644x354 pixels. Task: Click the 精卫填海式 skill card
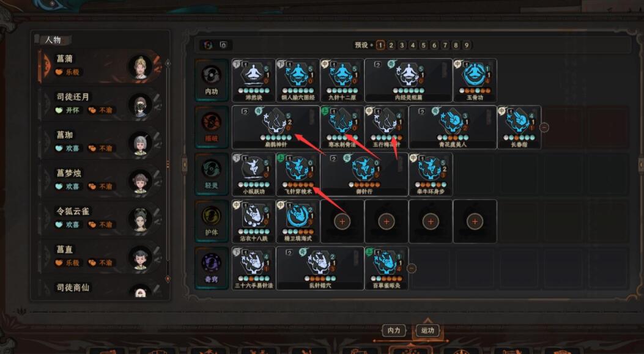click(298, 221)
